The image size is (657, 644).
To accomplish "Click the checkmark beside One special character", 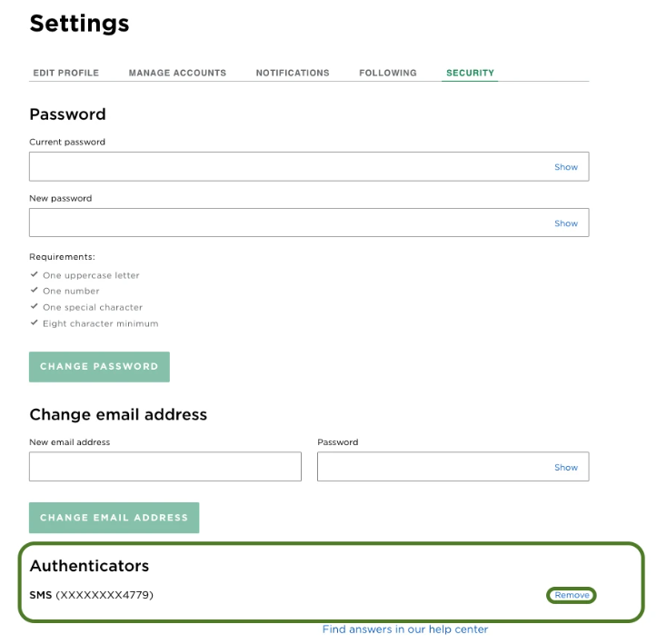I will click(34, 307).
